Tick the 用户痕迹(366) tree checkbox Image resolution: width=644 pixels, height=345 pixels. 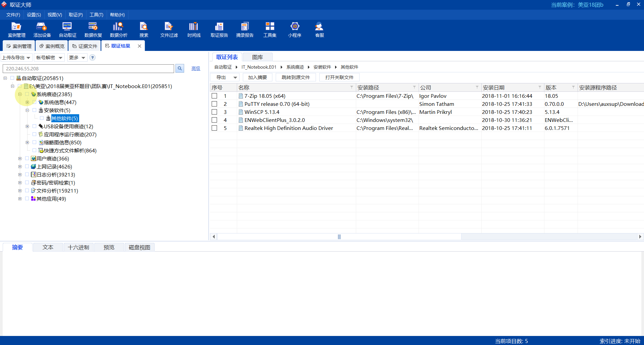tap(27, 158)
